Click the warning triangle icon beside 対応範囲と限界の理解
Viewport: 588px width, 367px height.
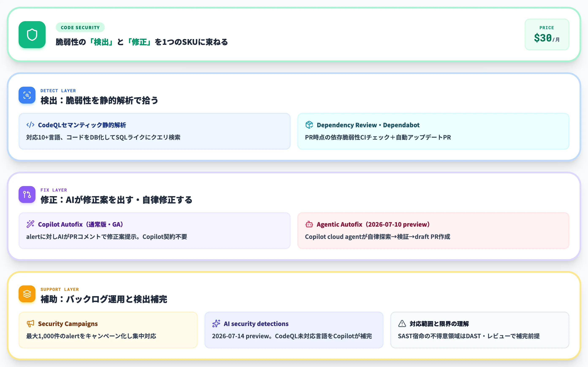(x=402, y=323)
